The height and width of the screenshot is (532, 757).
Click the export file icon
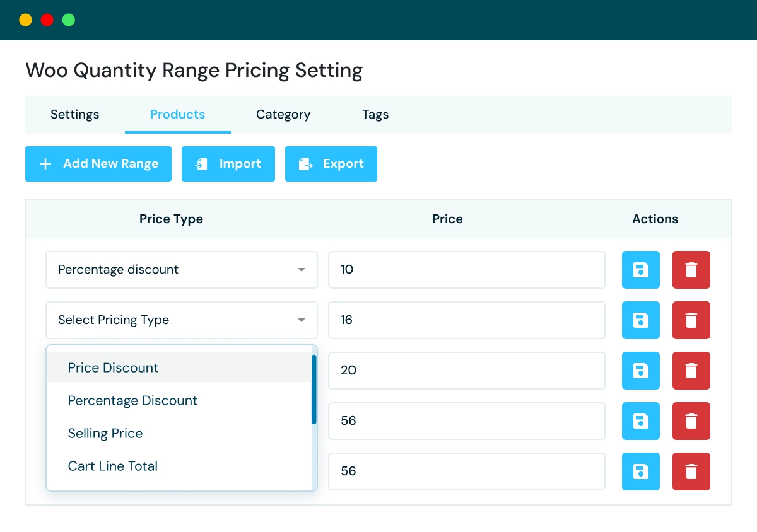pyautogui.click(x=306, y=164)
